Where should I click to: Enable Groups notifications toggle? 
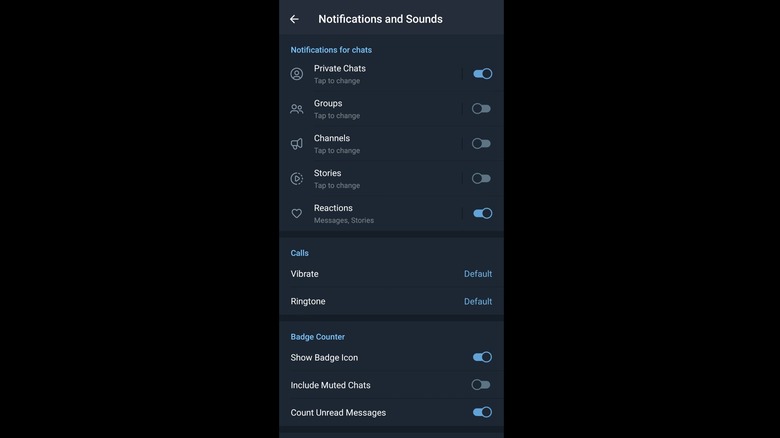click(482, 109)
